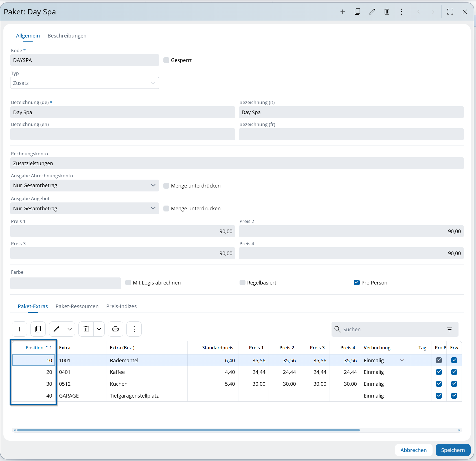Open the fullscreen view of the dialog

450,12
